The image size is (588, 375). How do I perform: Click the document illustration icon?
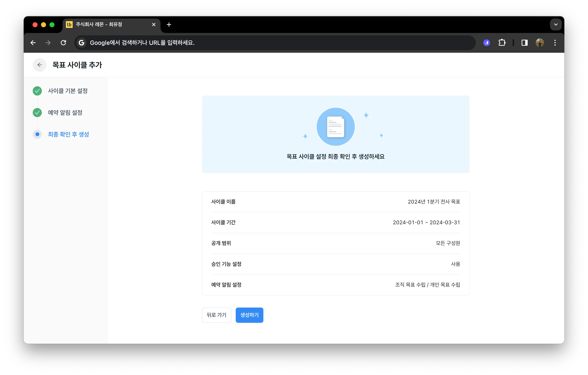(336, 127)
